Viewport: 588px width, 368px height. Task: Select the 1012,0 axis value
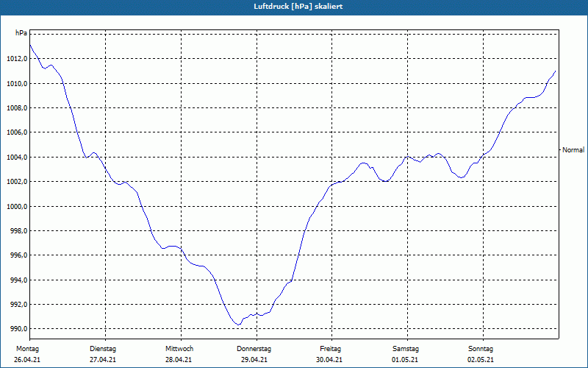[x=17, y=59]
